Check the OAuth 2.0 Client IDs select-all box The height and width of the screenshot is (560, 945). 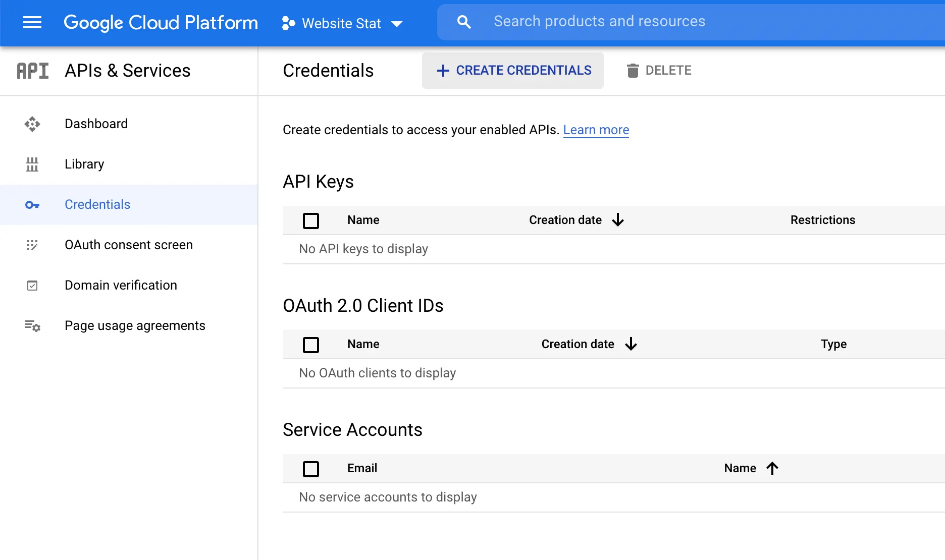tap(311, 345)
